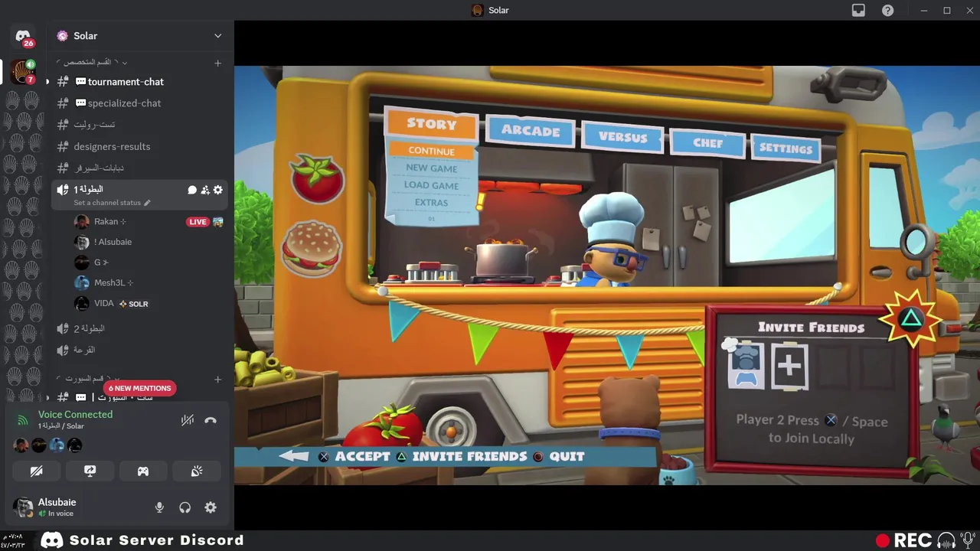This screenshot has height=551, width=980.
Task: Open the Inbox icon in title bar
Action: [858, 10]
